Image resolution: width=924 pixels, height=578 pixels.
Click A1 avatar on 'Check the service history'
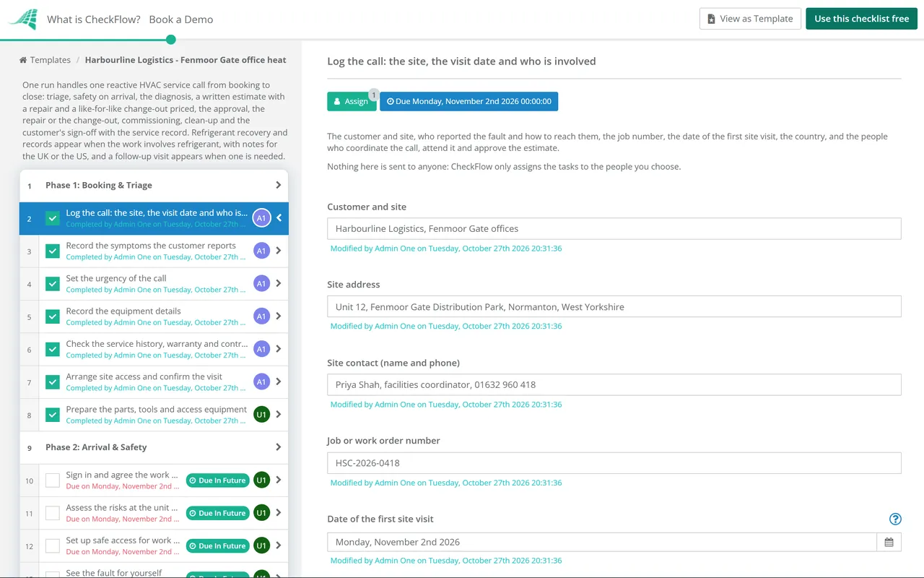pos(261,349)
